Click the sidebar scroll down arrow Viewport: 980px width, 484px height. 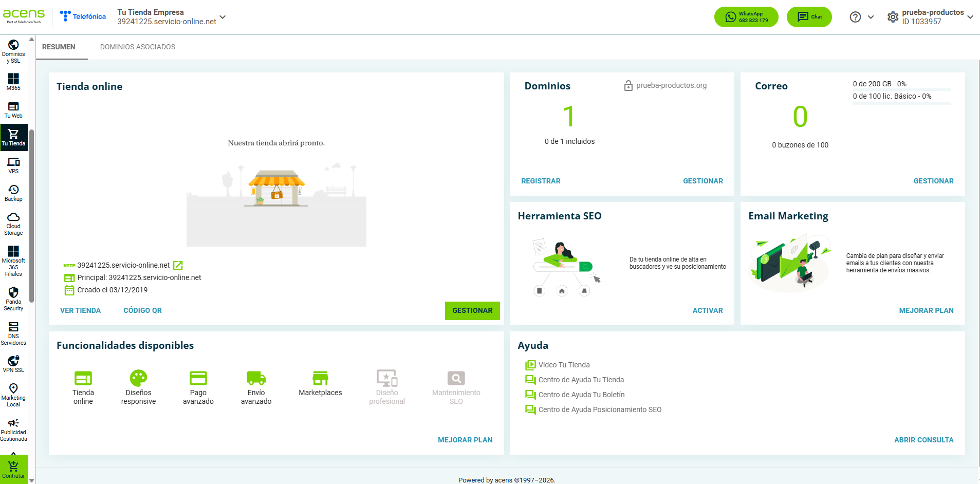pos(32,480)
